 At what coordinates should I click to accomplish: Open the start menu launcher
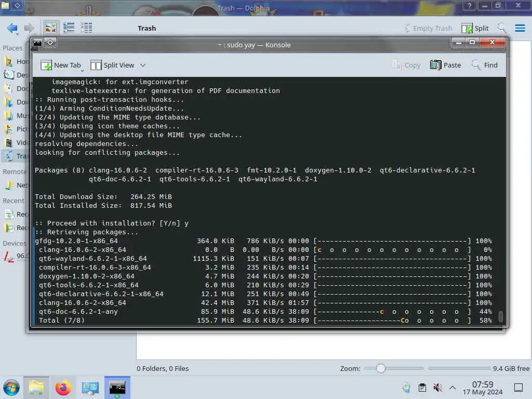pos(11,388)
